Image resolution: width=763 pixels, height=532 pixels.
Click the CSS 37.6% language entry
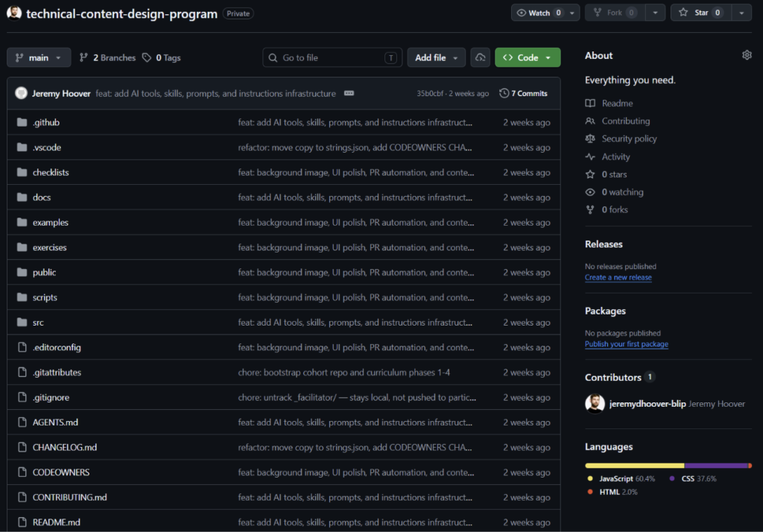(x=693, y=479)
